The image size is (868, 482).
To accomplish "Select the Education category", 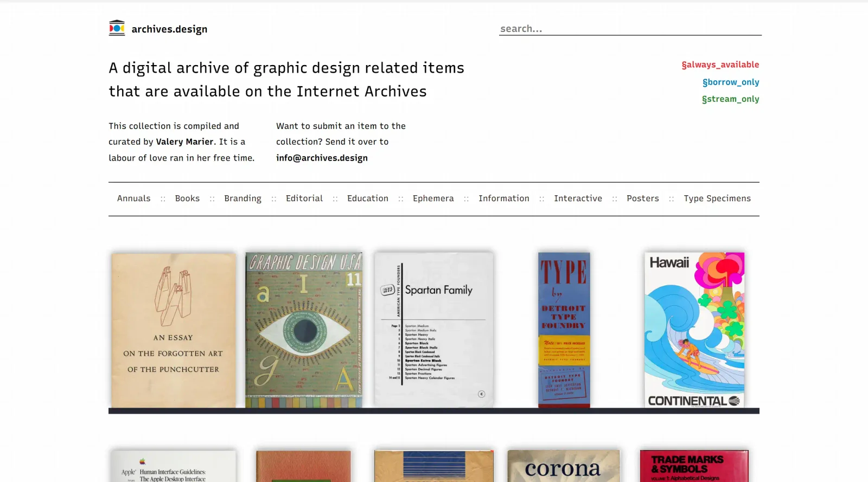I will [x=368, y=198].
